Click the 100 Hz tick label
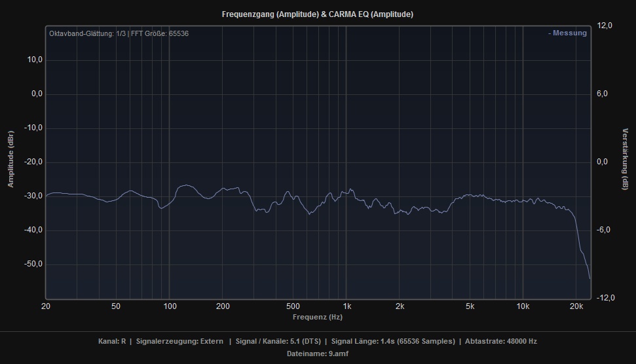The height and width of the screenshot is (364, 636). [x=170, y=306]
